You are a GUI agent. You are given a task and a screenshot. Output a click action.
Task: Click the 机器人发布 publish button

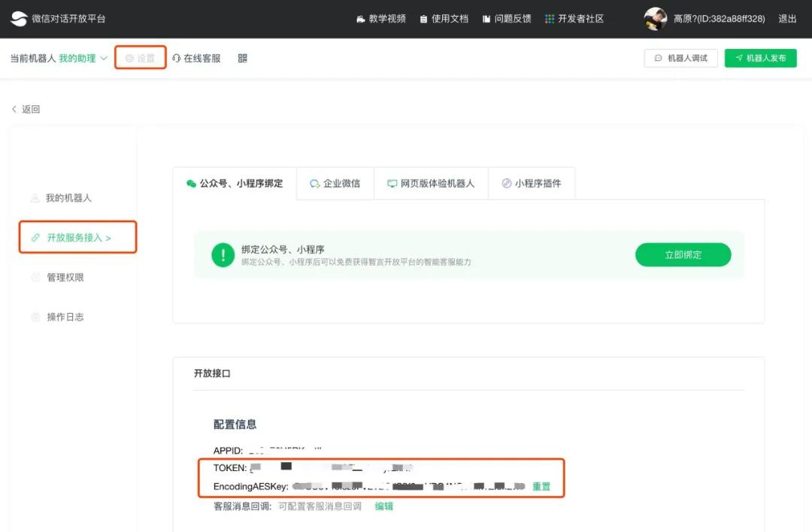(x=760, y=57)
